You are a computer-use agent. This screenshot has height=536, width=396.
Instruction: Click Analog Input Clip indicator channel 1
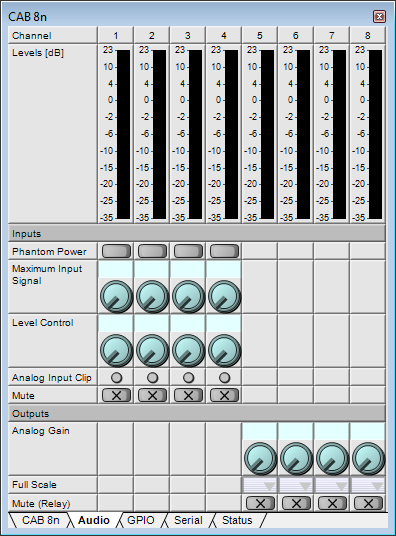[x=116, y=377]
